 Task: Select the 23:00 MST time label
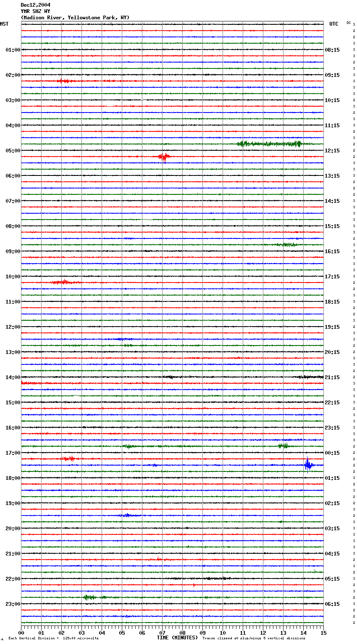coord(13,604)
